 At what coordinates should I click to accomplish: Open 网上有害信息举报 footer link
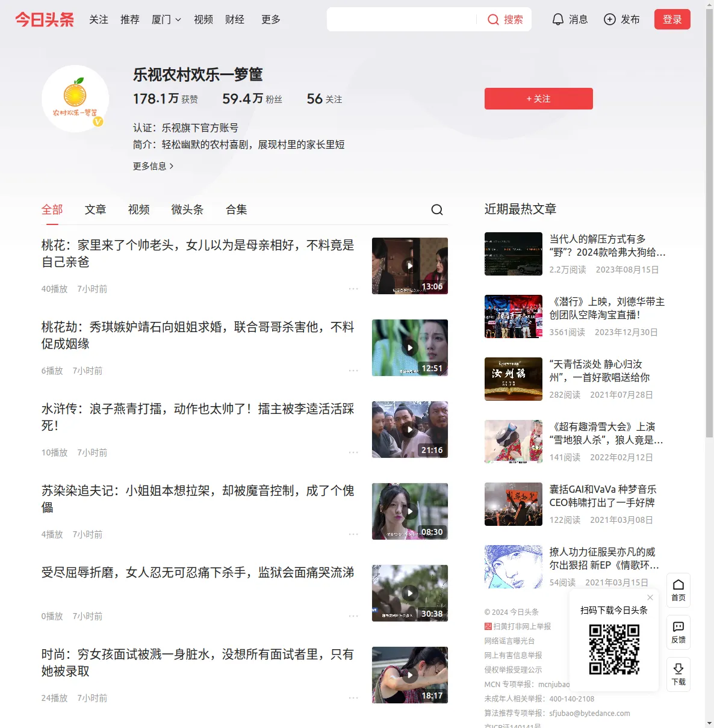(514, 655)
